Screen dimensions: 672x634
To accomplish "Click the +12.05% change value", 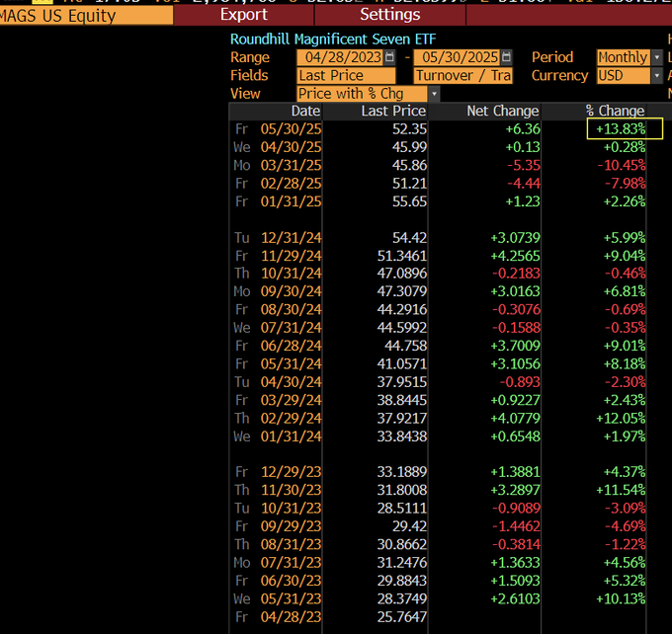I will point(621,419).
